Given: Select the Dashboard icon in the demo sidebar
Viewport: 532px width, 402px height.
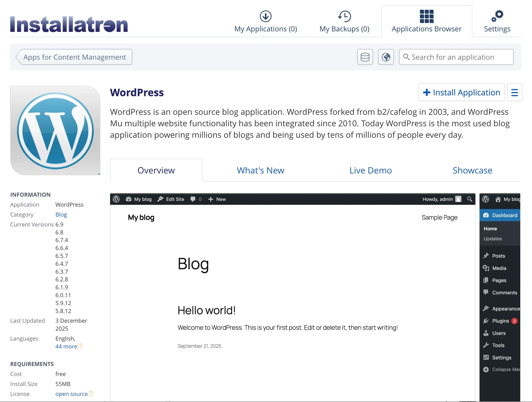Looking at the screenshot, I should coord(487,215).
